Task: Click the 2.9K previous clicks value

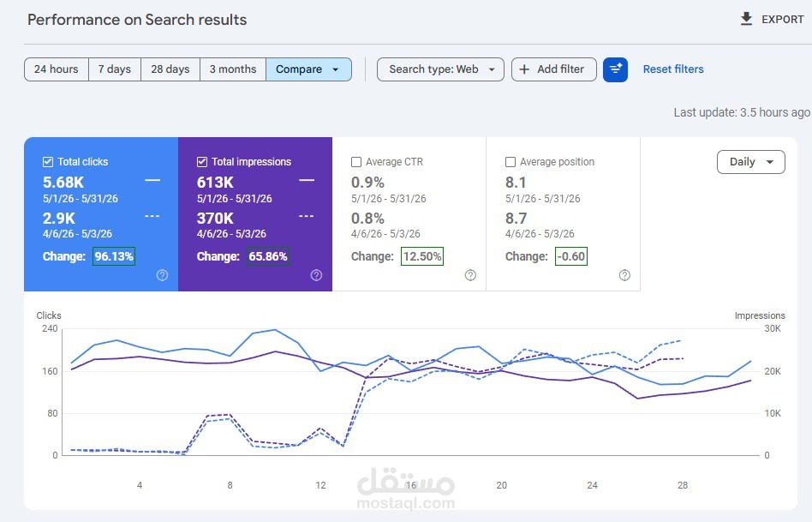Action: coord(59,219)
